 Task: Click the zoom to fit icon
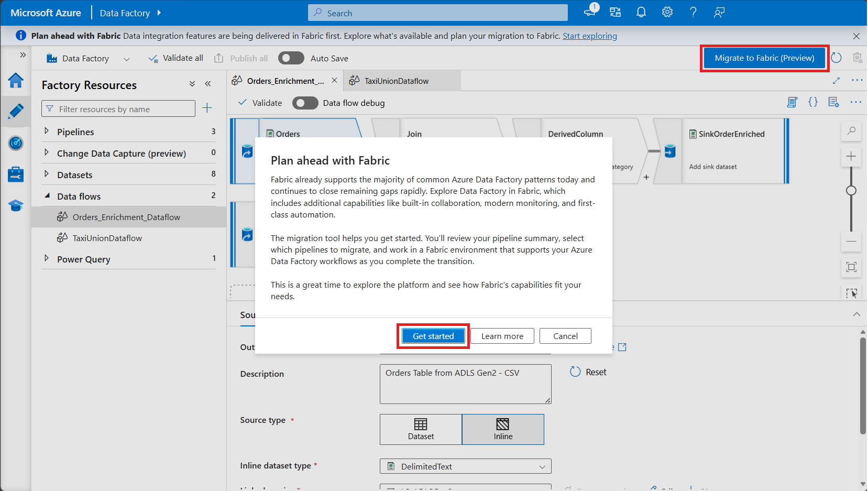tap(851, 267)
